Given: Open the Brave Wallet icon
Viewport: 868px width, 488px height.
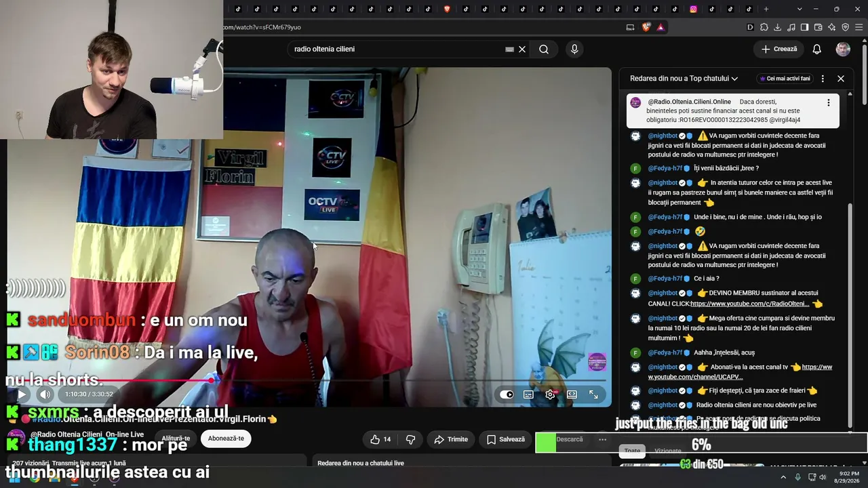Looking at the screenshot, I should point(818,27).
